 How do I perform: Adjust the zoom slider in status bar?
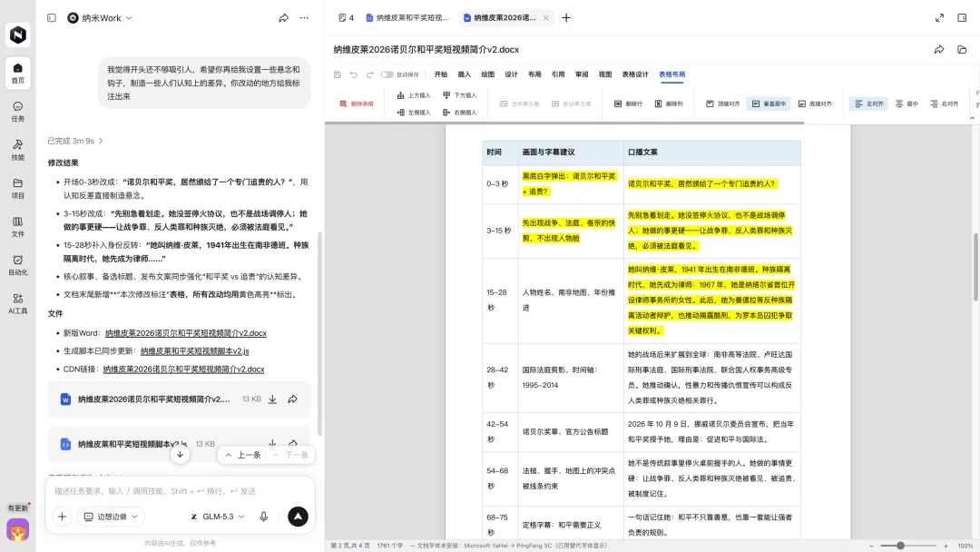point(901,546)
